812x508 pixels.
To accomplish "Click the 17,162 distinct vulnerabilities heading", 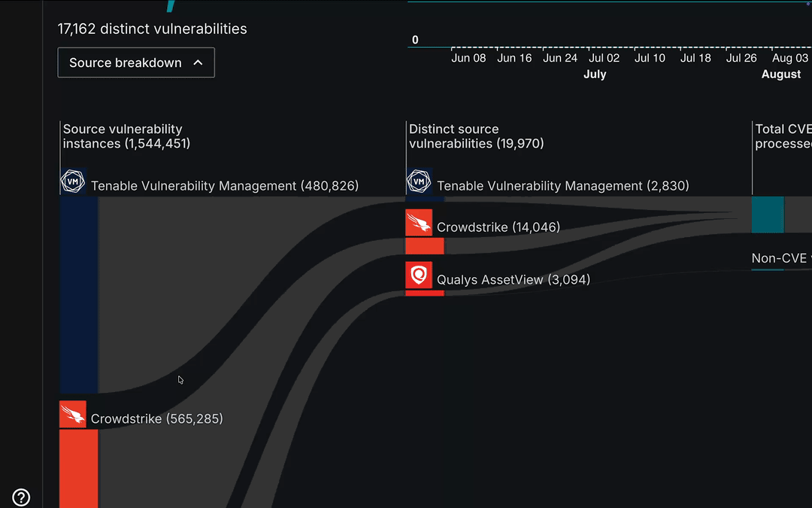I will 152,29.
